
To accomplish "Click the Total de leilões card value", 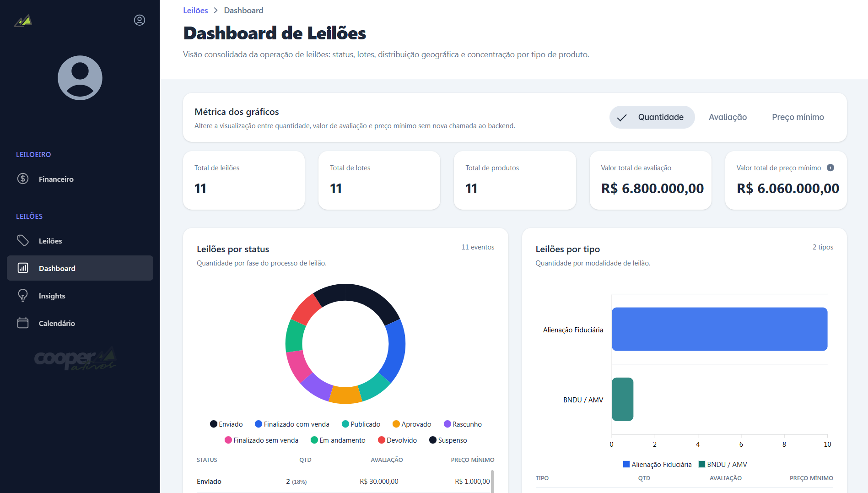I will coord(200,189).
